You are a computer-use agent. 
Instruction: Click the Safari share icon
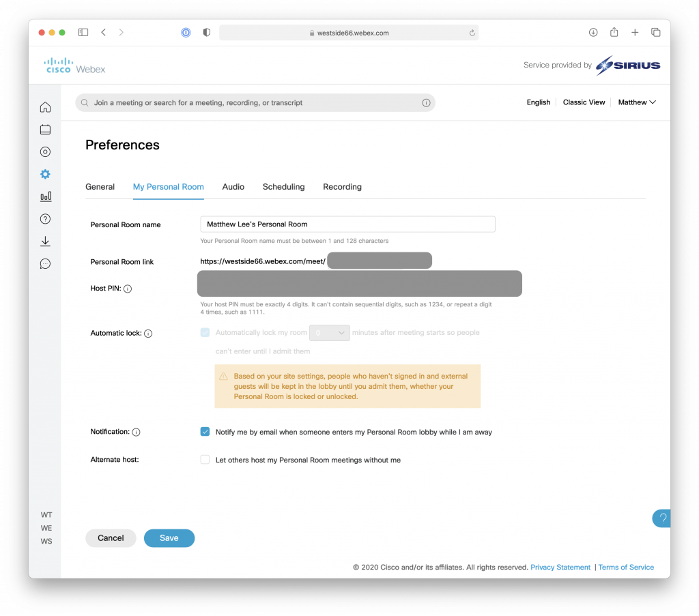tap(614, 32)
